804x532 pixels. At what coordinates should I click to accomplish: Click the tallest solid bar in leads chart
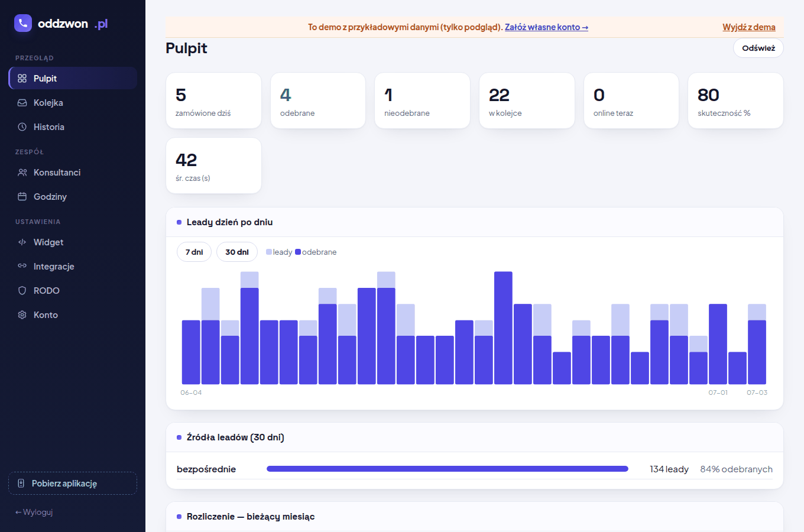click(x=503, y=328)
